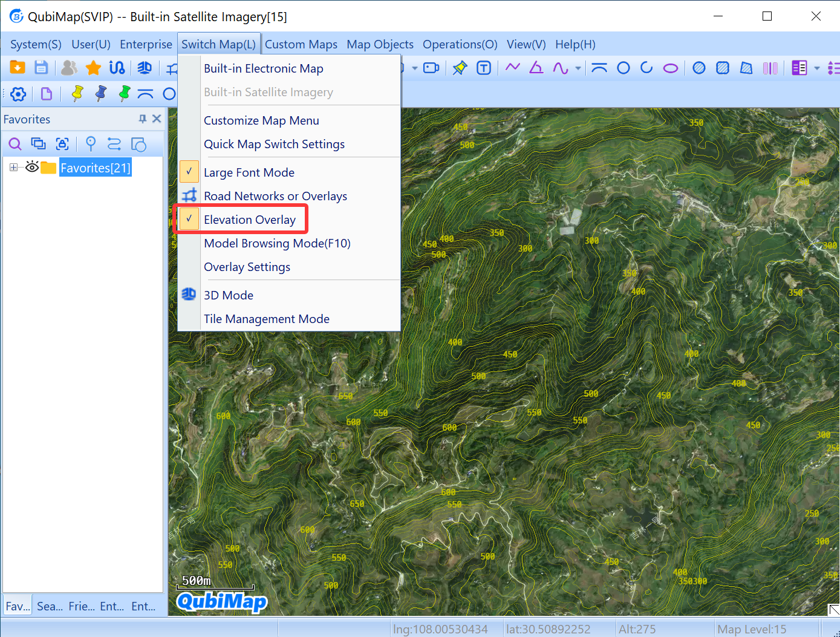Select the hatched rounded rectangle tool
The height and width of the screenshot is (637, 840).
[723, 68]
